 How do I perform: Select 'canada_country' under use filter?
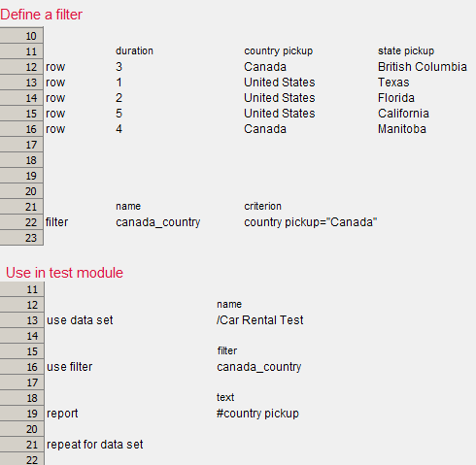[x=259, y=367]
